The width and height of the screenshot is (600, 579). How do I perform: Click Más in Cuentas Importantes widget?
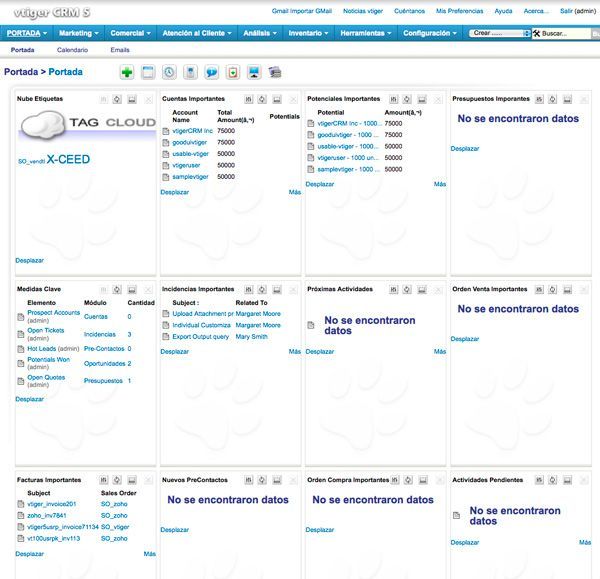coord(295,192)
